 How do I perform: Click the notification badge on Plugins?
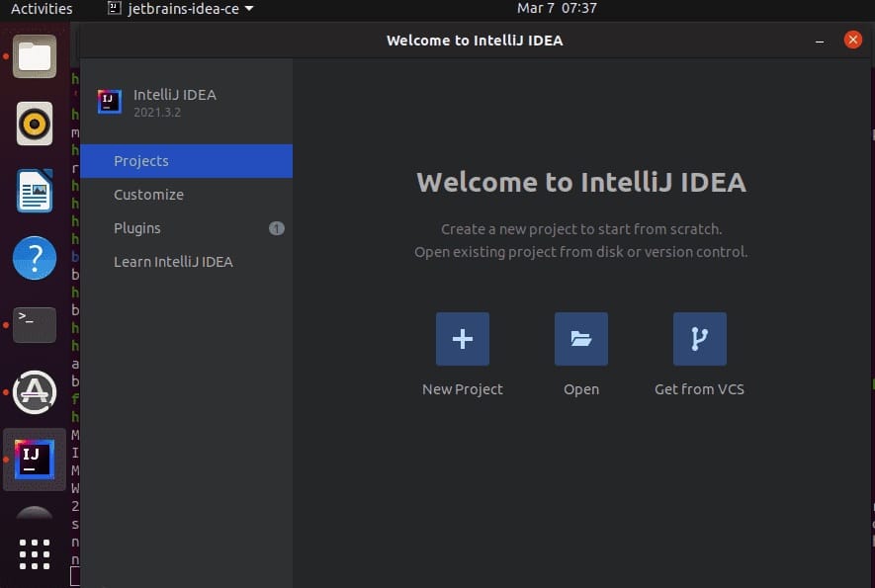[x=277, y=228]
